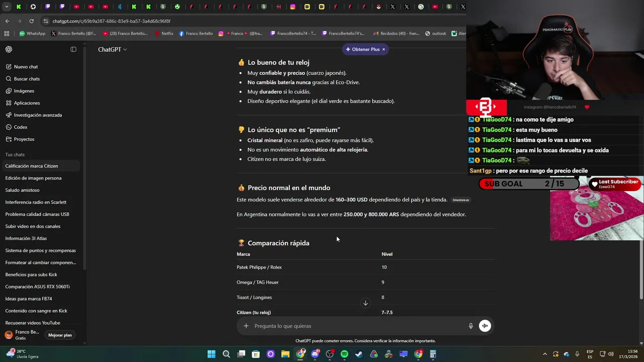644x362 pixels.
Task: Open Windows taskbar search
Action: click(x=226, y=354)
